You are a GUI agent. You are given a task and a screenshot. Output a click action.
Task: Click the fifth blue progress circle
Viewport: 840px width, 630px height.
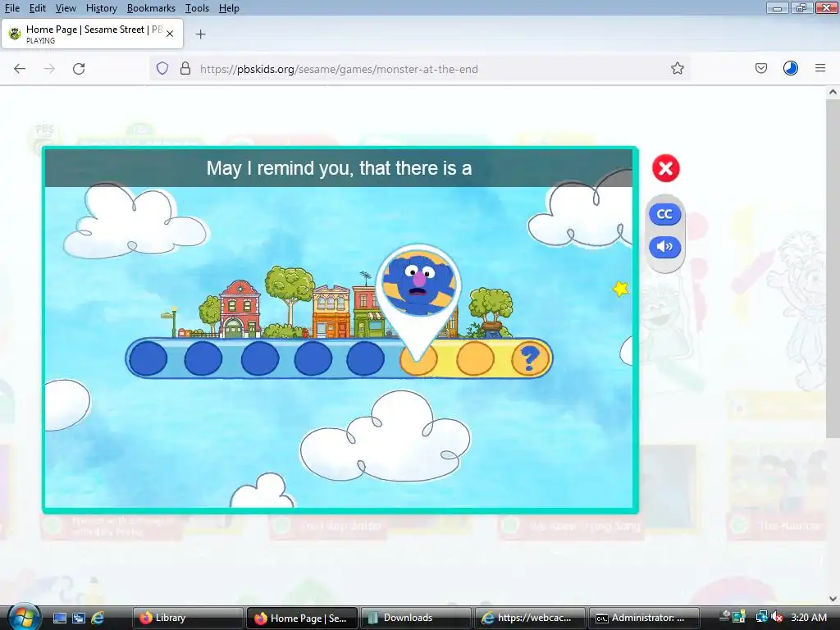coord(365,358)
